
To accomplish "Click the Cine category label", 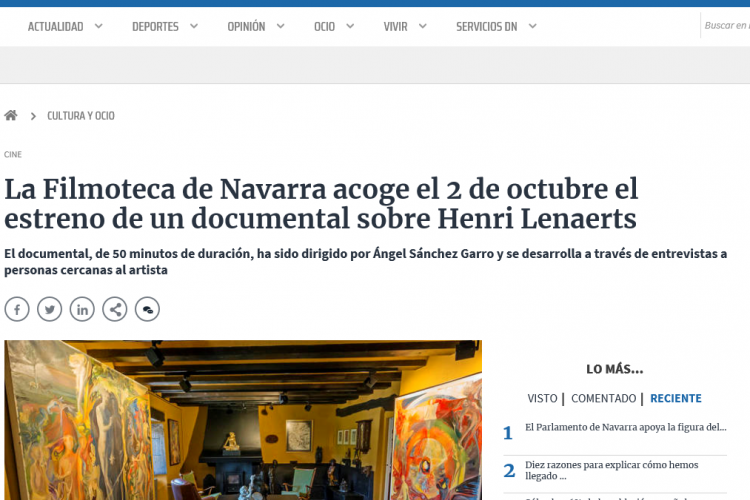I will [x=13, y=155].
